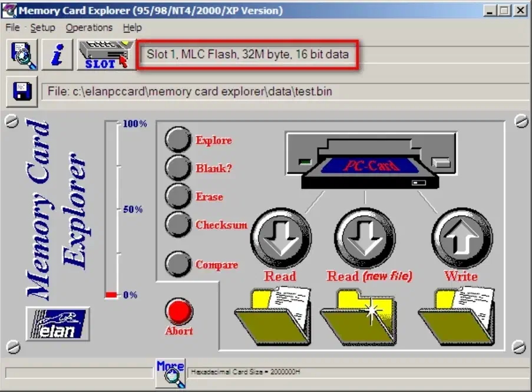Open the File menu
The image size is (532, 392).
pyautogui.click(x=12, y=28)
